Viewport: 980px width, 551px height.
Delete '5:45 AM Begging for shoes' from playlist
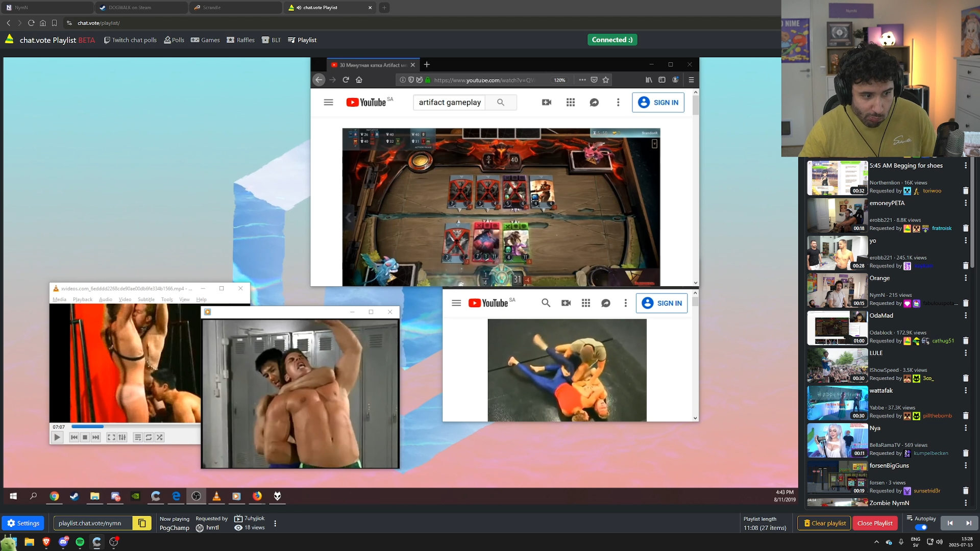pos(966,191)
